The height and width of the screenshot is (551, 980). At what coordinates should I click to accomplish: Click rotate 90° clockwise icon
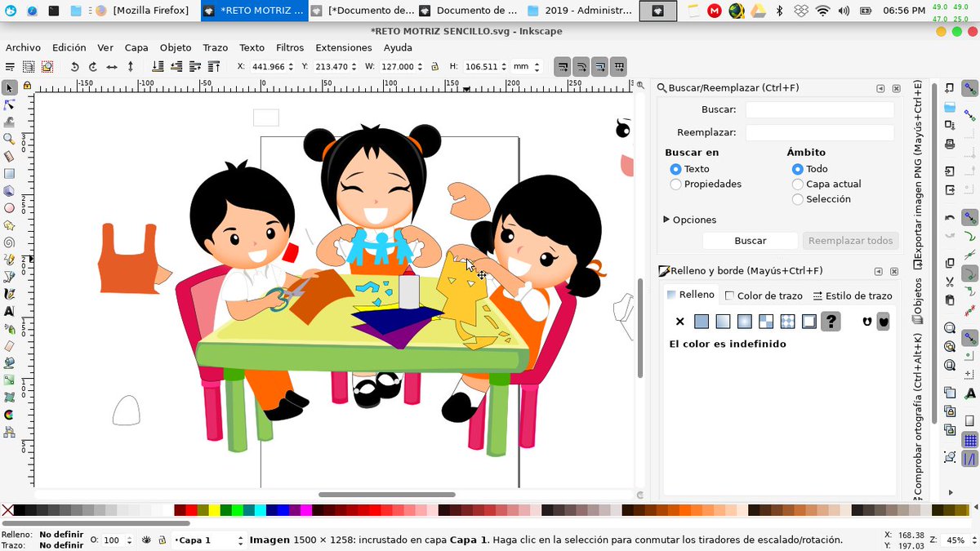(93, 67)
